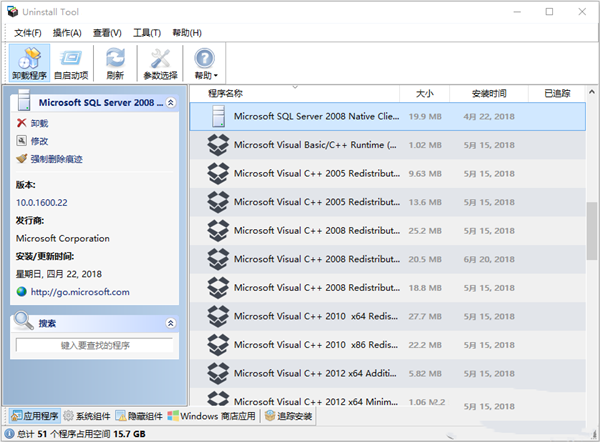Switch to the 追踪安装 tab

coord(289,416)
